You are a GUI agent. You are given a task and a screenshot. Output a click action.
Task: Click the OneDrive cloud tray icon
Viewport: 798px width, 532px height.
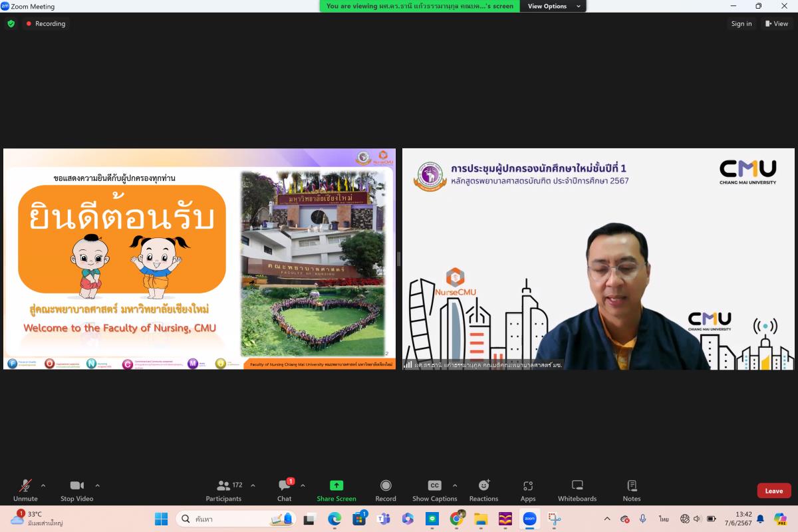[x=624, y=519]
